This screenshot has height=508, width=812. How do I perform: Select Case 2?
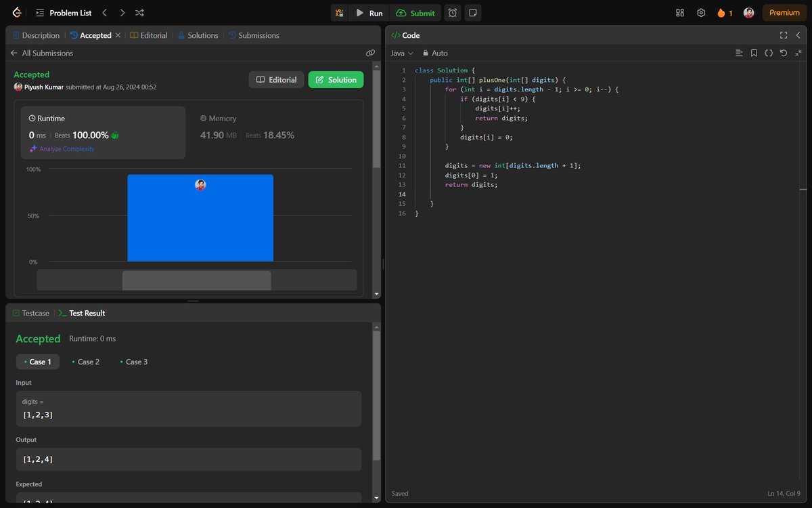86,362
